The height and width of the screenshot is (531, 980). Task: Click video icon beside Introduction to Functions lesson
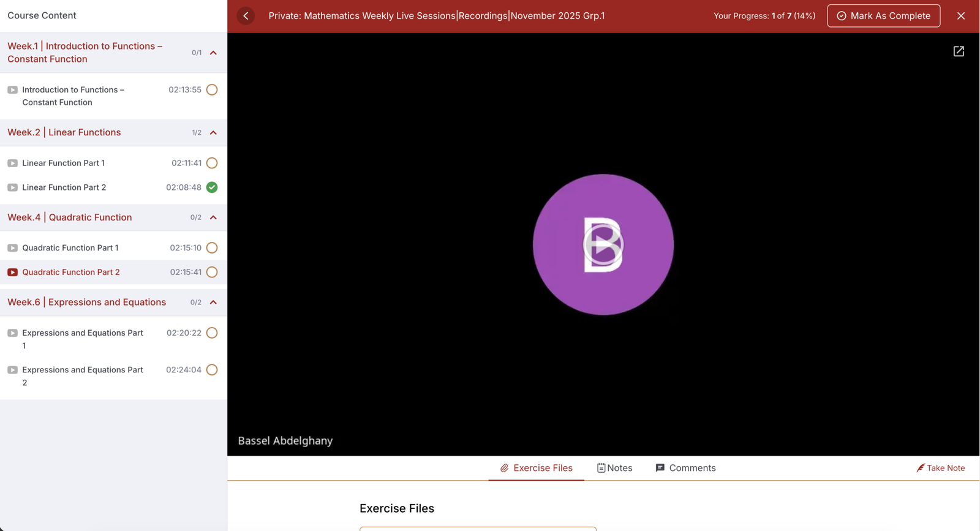[12, 90]
